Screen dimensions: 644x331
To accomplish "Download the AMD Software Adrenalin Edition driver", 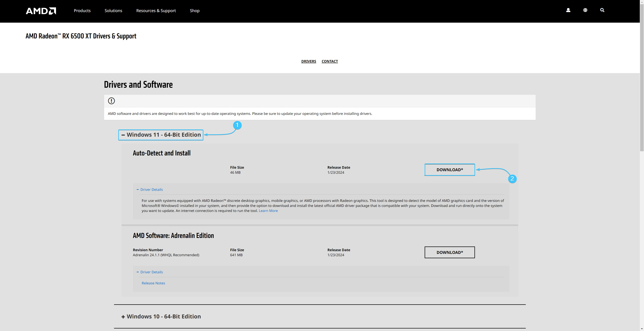I will point(449,252).
